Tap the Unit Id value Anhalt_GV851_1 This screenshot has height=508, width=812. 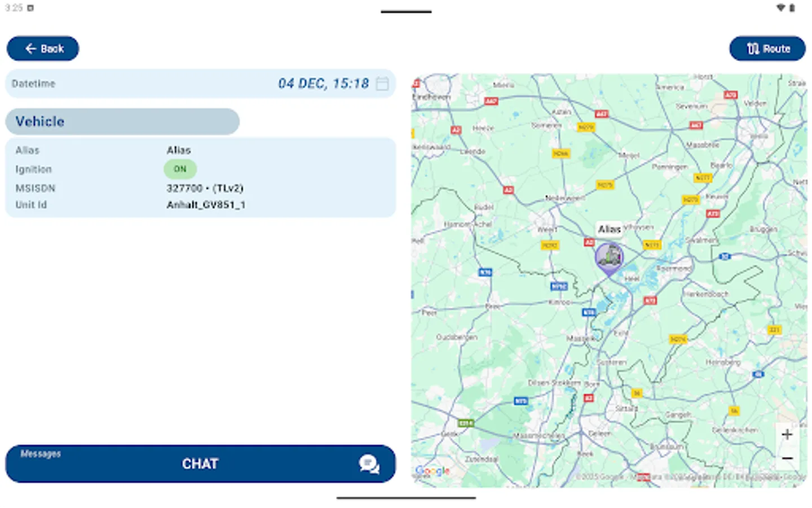coord(206,204)
